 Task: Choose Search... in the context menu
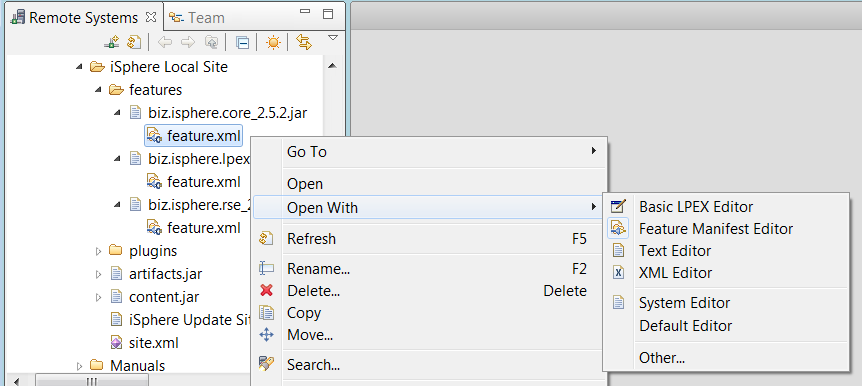[x=429, y=365]
